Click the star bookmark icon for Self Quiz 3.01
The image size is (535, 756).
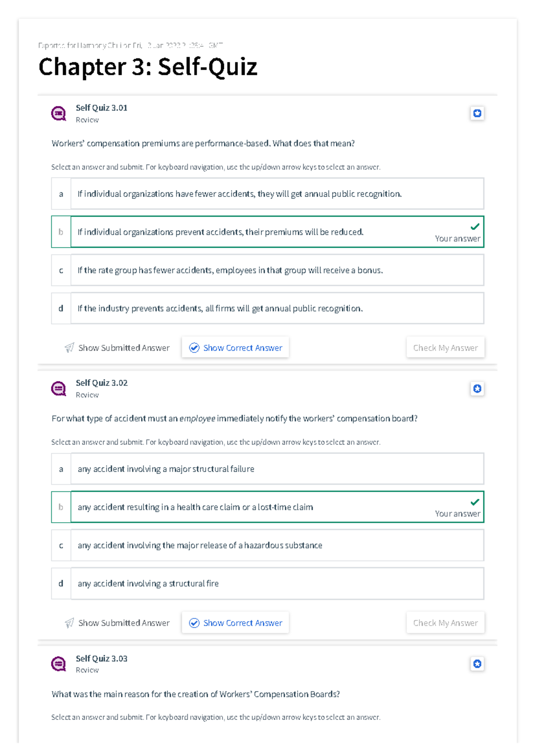tap(477, 113)
